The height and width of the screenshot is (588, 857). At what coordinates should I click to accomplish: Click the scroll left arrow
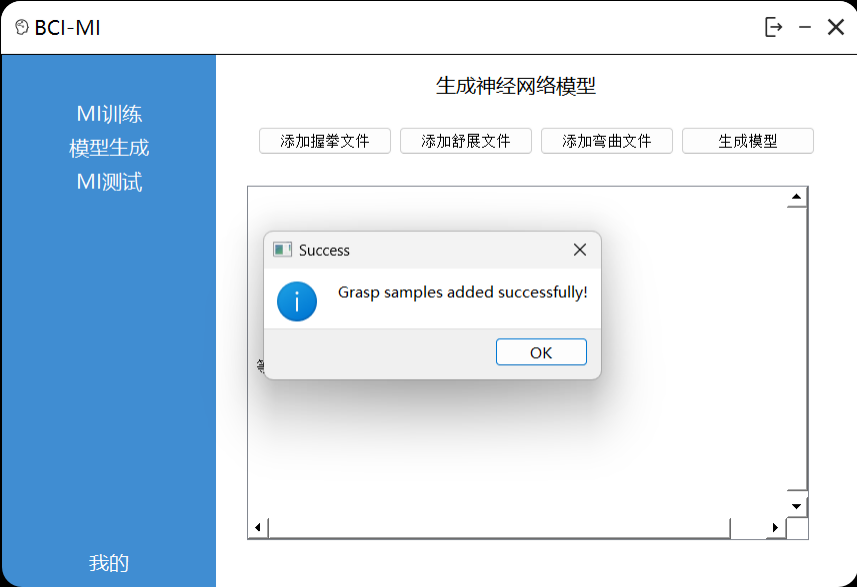pos(258,527)
